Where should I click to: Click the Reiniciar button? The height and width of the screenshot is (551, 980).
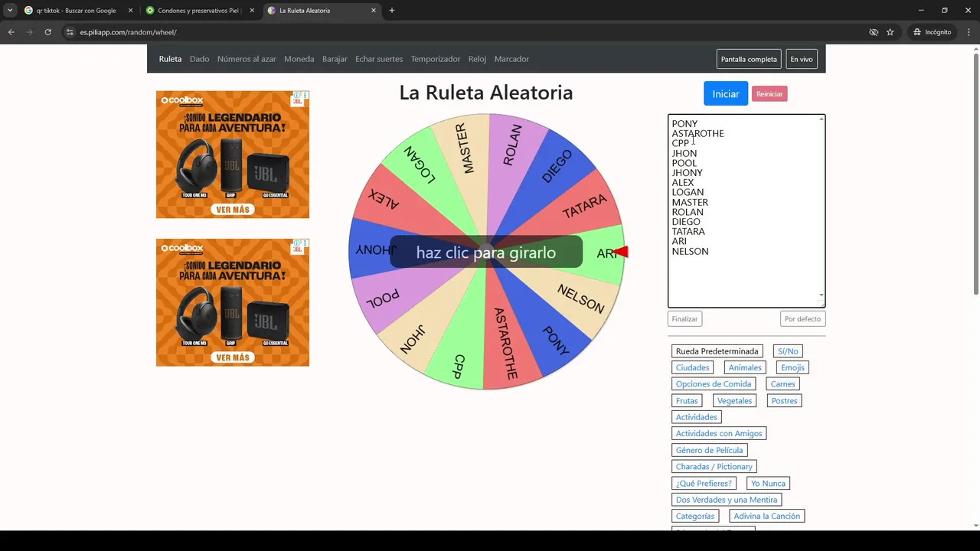coord(769,94)
